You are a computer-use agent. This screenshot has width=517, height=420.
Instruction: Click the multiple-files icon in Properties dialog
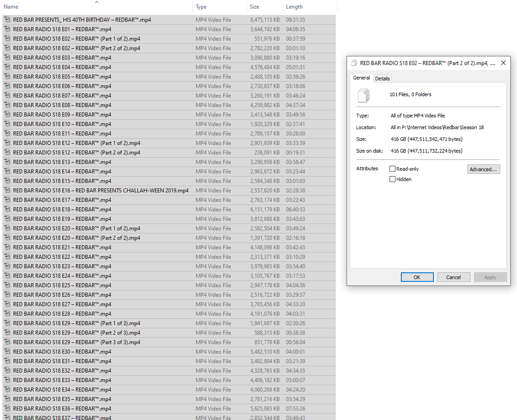[364, 96]
